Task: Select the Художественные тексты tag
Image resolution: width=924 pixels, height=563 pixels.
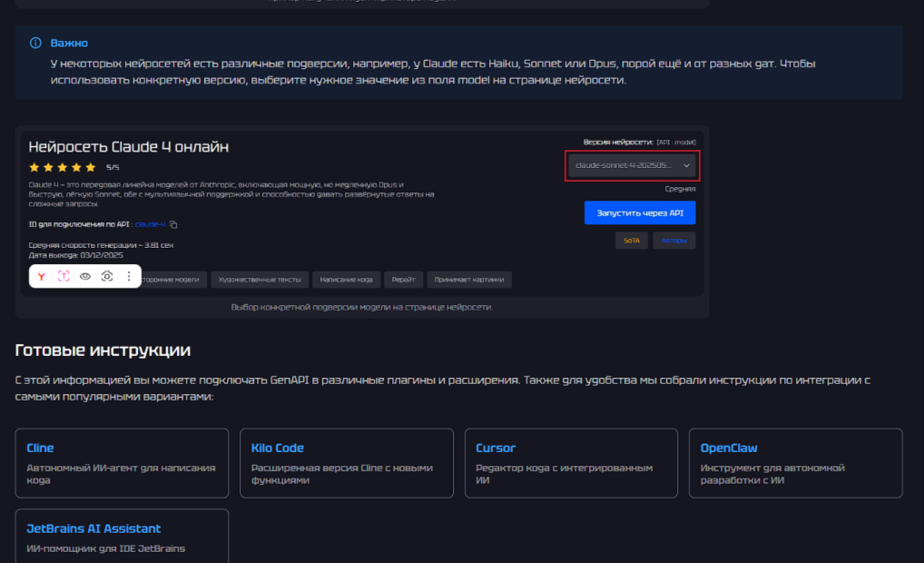Action: pos(260,280)
